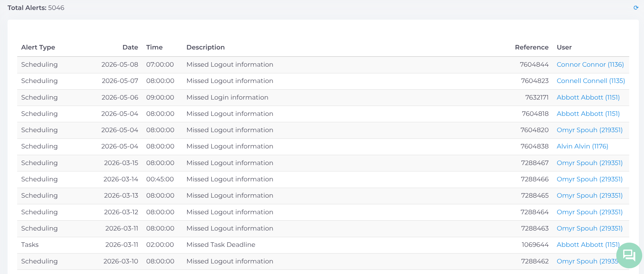The height and width of the screenshot is (274, 644).
Task: Open Omyr Spouh link for reference 7288463
Action: coord(589,228)
